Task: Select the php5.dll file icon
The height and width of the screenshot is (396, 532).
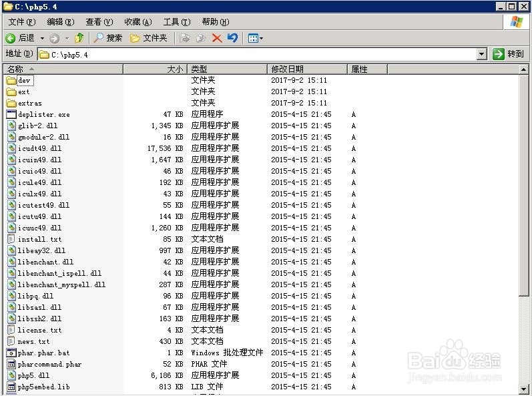Action: pyautogui.click(x=11, y=375)
